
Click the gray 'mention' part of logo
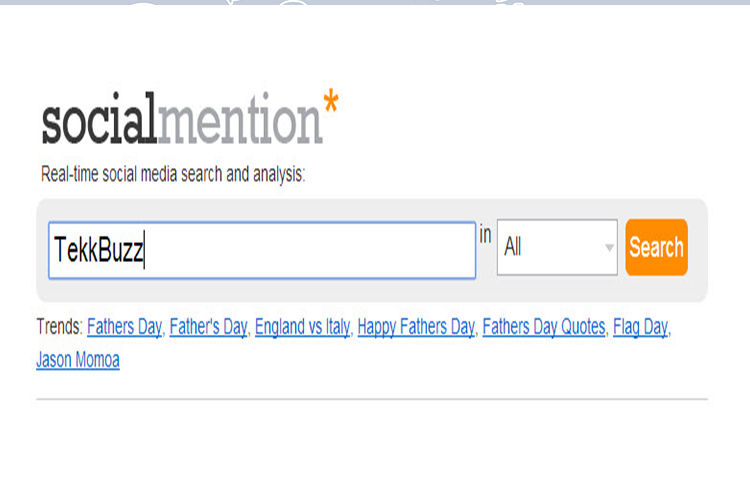tap(240, 119)
